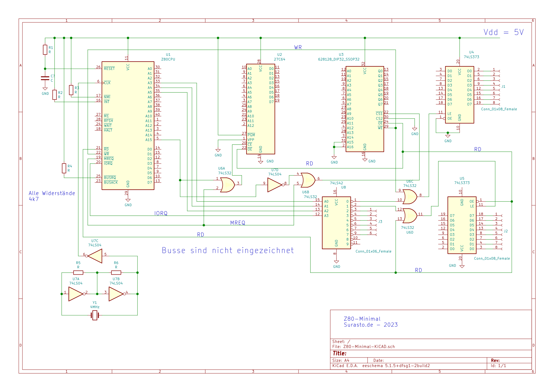Click the RESET pin label on Z80
The width and height of the screenshot is (554, 392).
coord(109,69)
